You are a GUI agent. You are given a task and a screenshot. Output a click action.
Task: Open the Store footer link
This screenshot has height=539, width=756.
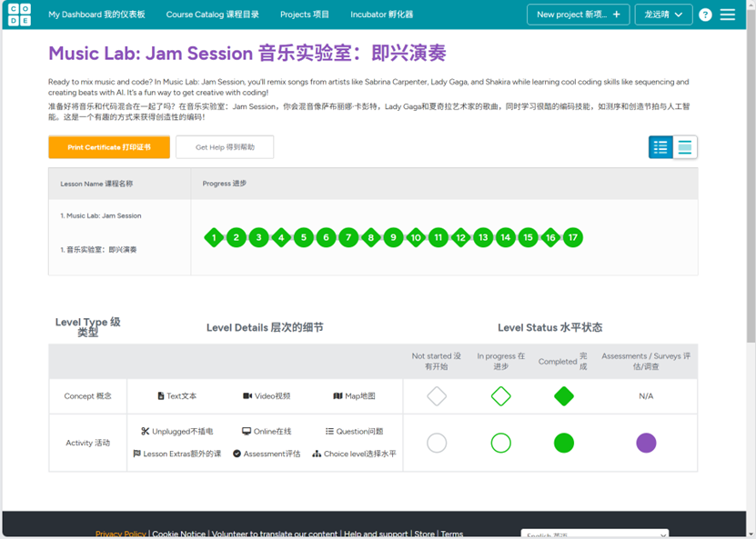pyautogui.click(x=424, y=534)
